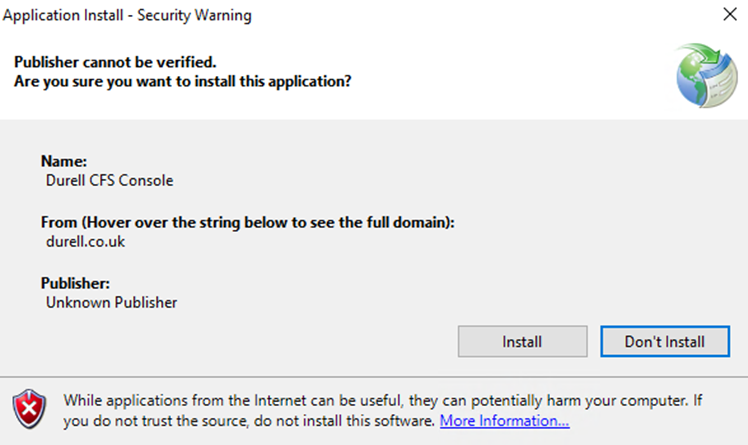This screenshot has width=748, height=445.
Task: Click the Name: label
Action: tap(64, 161)
